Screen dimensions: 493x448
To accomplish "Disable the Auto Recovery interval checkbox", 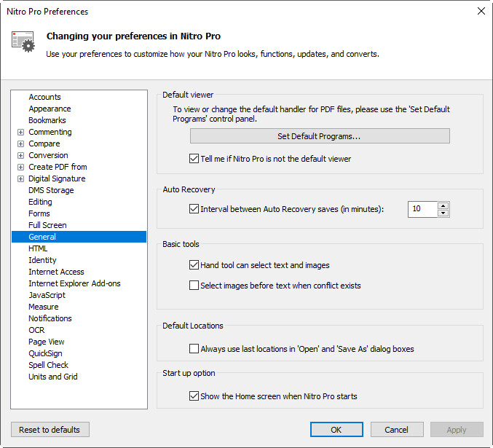I will [194, 209].
